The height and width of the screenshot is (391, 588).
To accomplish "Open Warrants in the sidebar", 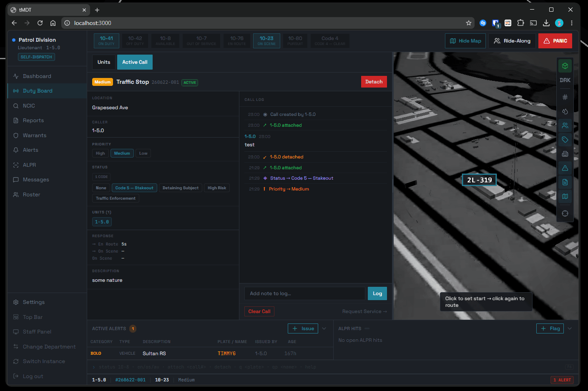I will click(x=47, y=135).
